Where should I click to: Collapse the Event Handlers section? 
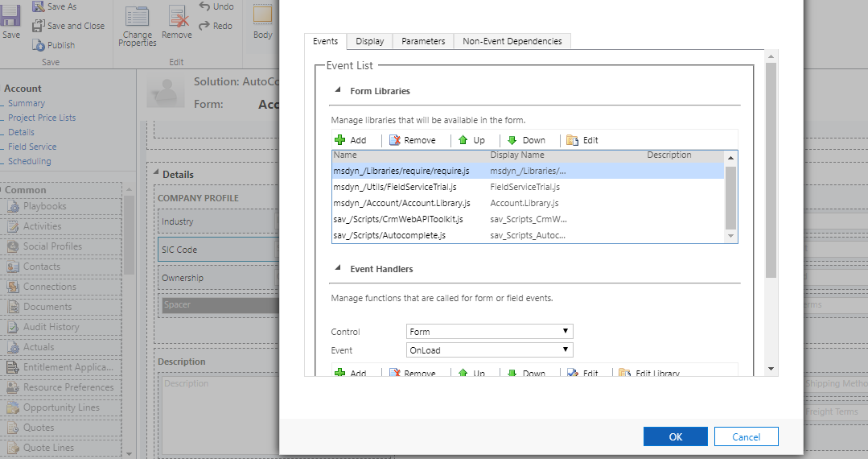337,268
